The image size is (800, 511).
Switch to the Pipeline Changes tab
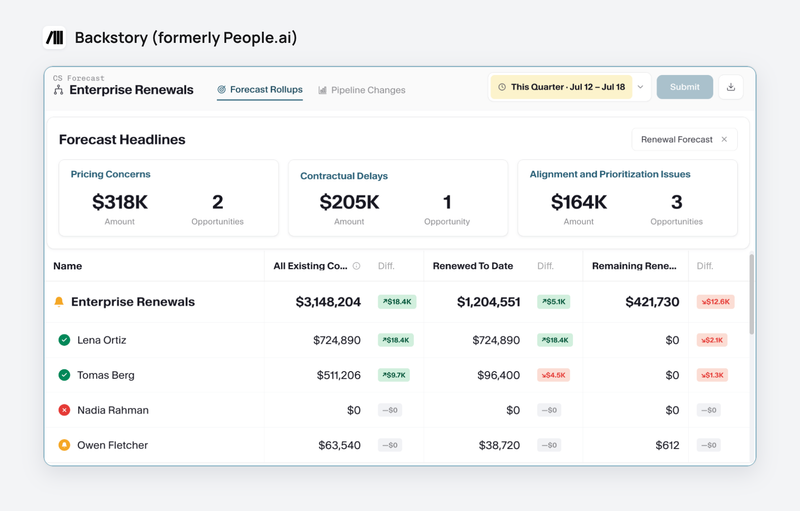tap(362, 90)
